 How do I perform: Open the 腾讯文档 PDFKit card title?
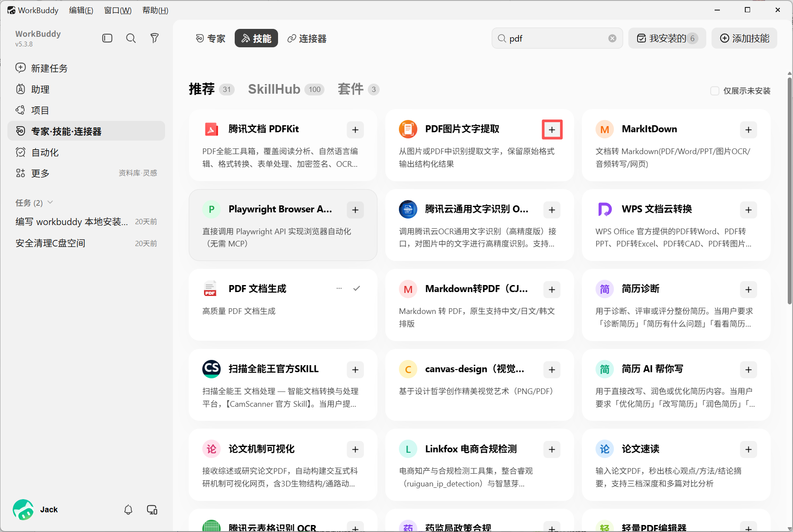click(264, 129)
